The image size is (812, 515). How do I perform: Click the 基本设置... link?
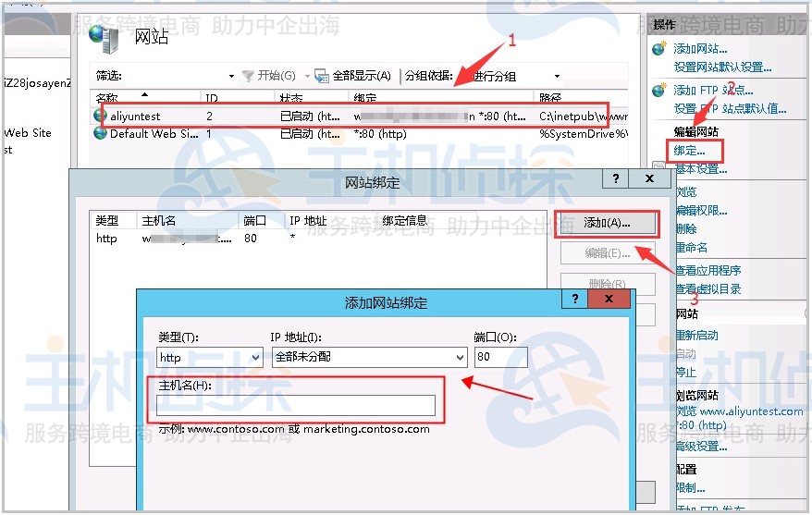[701, 169]
